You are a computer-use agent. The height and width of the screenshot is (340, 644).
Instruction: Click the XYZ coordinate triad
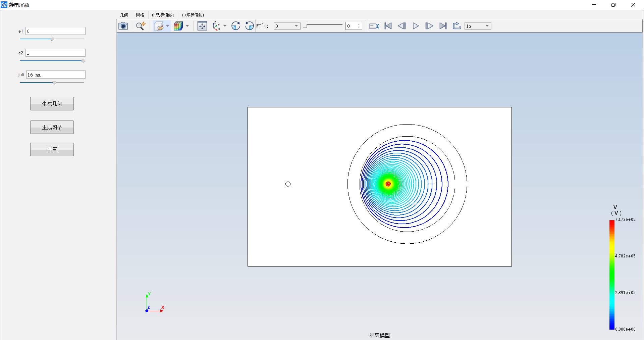154,303
